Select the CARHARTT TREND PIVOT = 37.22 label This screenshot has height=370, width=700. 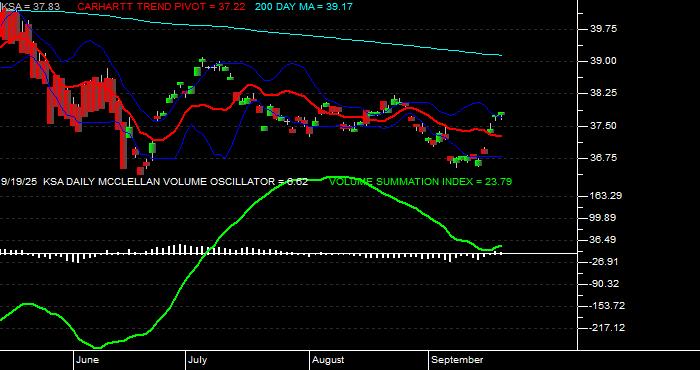click(x=162, y=7)
